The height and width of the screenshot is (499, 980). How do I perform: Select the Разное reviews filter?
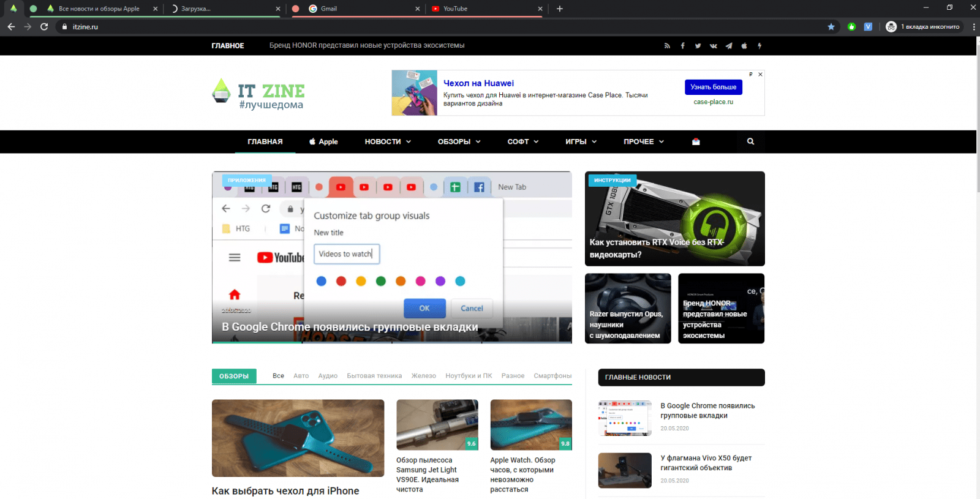[x=513, y=376]
